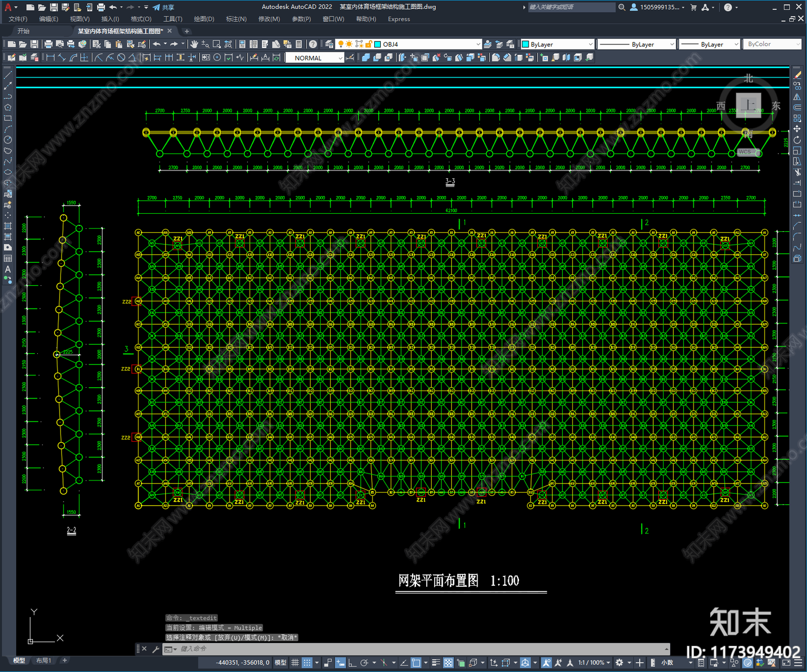Open the 标注(N) menu

(x=236, y=19)
